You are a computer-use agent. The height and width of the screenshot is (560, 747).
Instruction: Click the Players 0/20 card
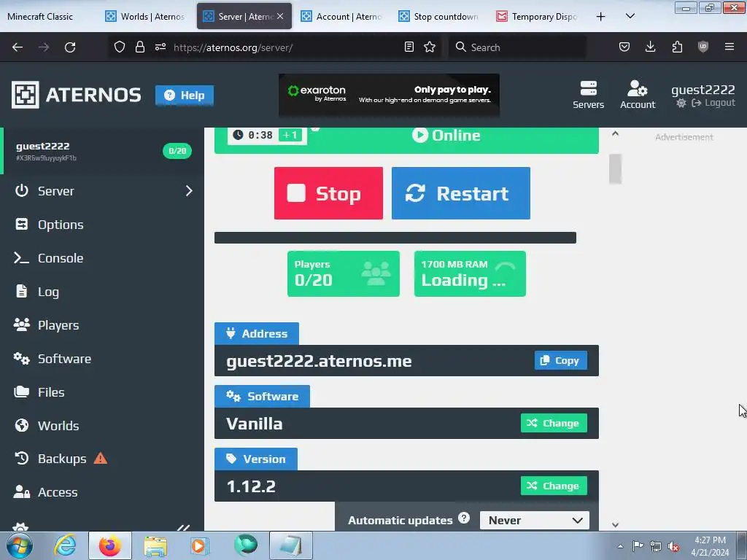pyautogui.click(x=343, y=274)
